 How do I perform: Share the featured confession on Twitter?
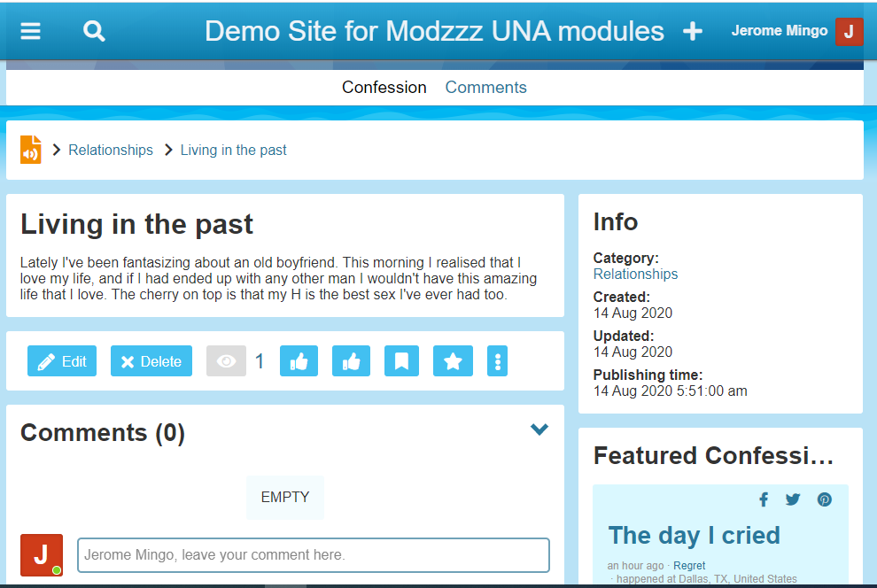pyautogui.click(x=793, y=499)
